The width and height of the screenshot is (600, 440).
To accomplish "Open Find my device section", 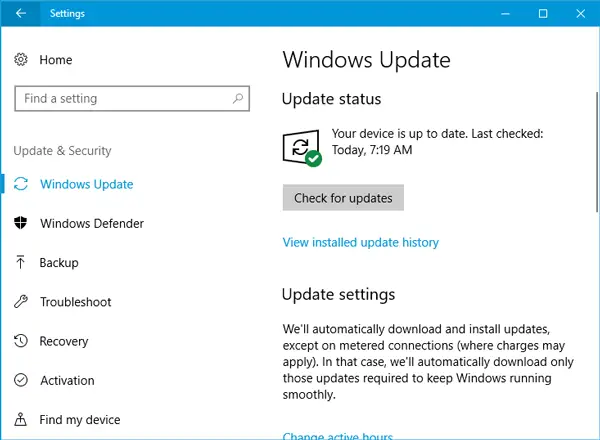I will pos(80,420).
